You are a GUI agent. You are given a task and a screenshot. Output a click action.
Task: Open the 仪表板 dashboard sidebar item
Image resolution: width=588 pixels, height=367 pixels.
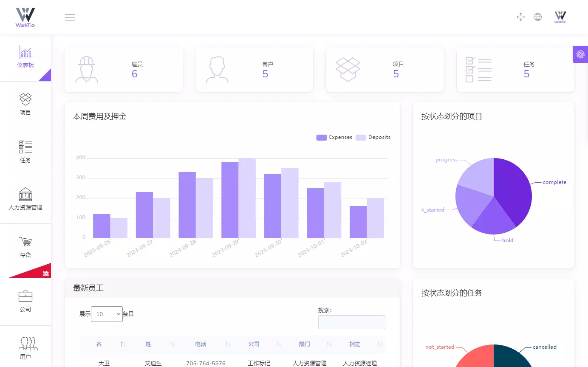25,57
